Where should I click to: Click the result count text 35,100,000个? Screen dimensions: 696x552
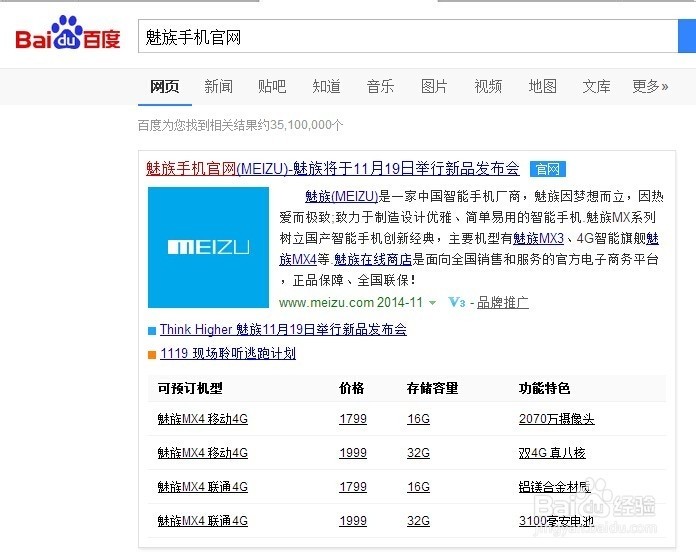(x=306, y=125)
